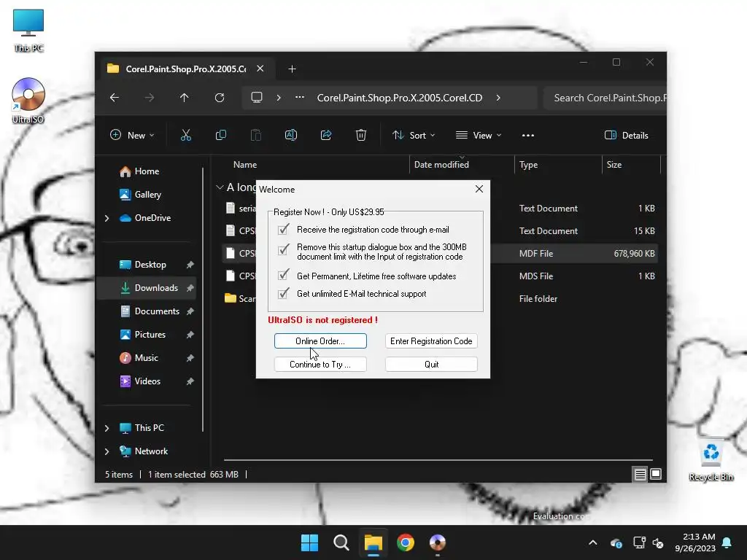
Task: Open Pictures in the navigation pane
Action: click(x=147, y=334)
